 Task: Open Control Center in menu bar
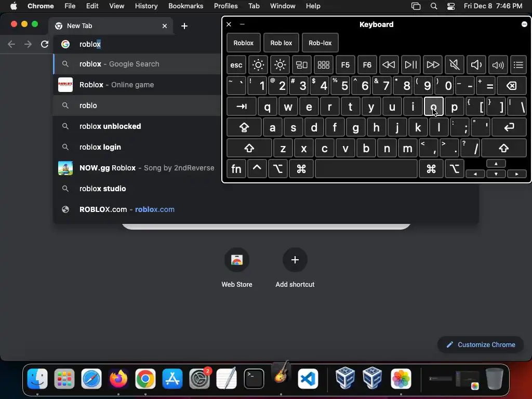pos(451,6)
